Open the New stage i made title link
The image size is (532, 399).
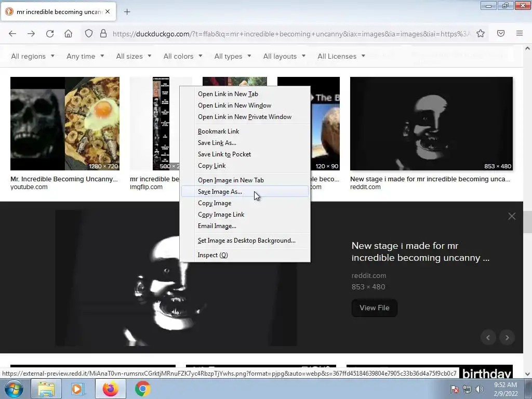(x=420, y=251)
